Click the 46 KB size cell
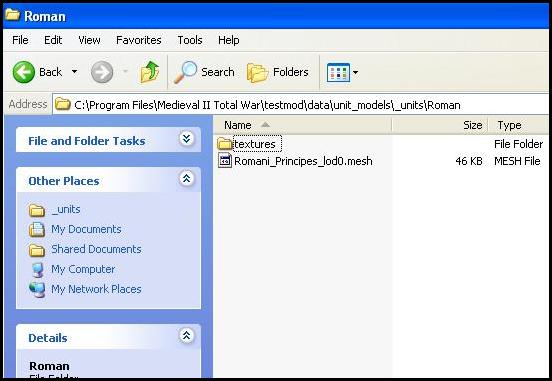This screenshot has width=552, height=381. point(469,161)
